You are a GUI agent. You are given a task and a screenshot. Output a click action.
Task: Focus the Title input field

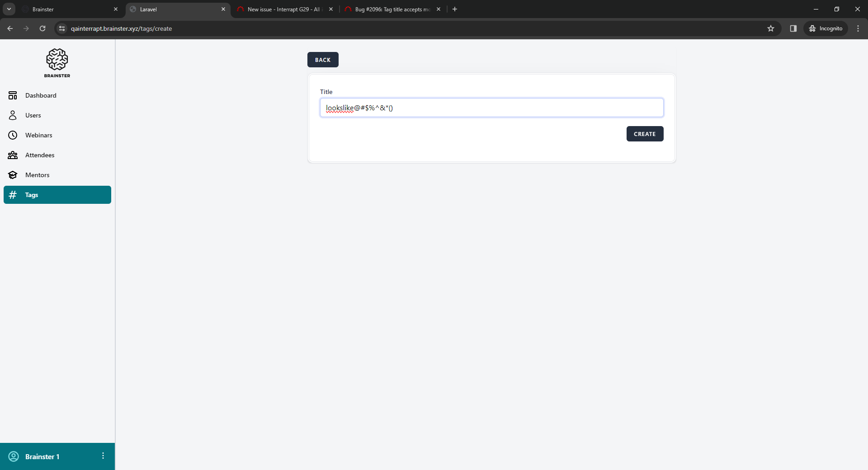pos(491,108)
